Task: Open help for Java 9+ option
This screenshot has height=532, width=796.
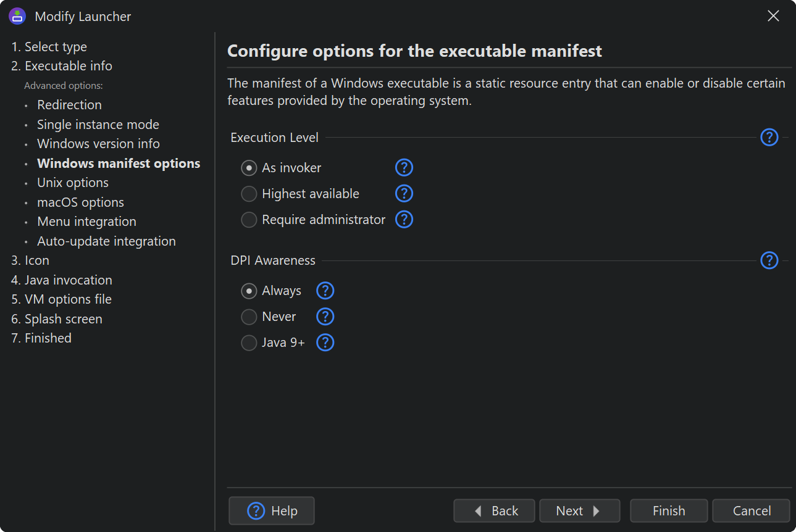Action: 325,343
